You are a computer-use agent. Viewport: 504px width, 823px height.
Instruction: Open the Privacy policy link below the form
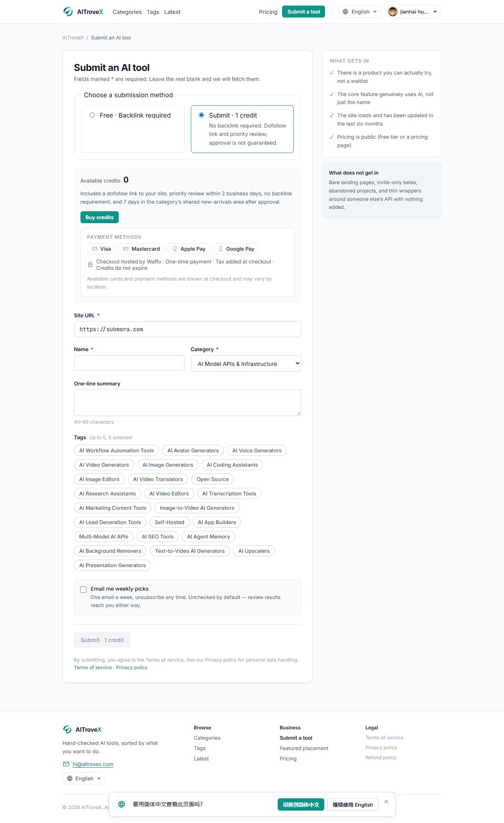(x=131, y=668)
